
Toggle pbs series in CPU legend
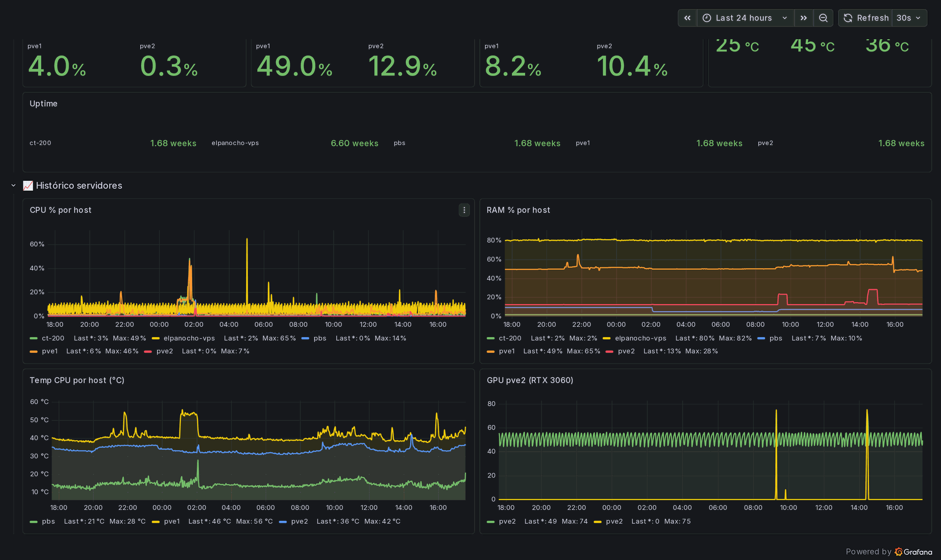click(320, 339)
